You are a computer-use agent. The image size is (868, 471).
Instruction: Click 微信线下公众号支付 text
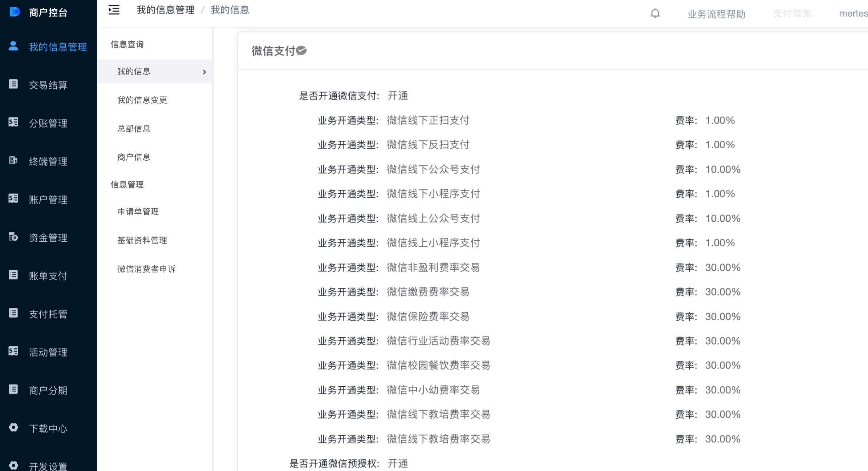pyautogui.click(x=434, y=169)
